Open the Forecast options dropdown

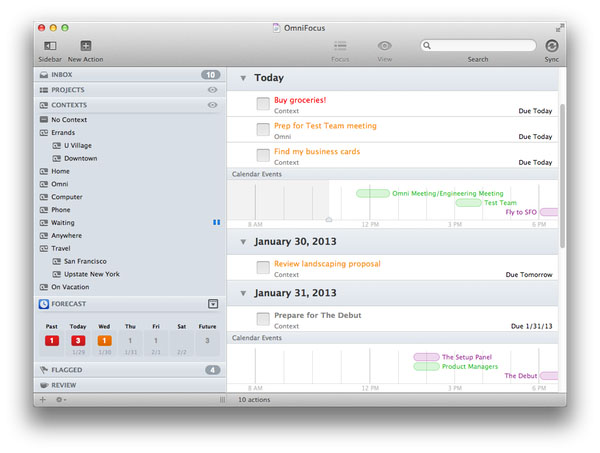[213, 304]
